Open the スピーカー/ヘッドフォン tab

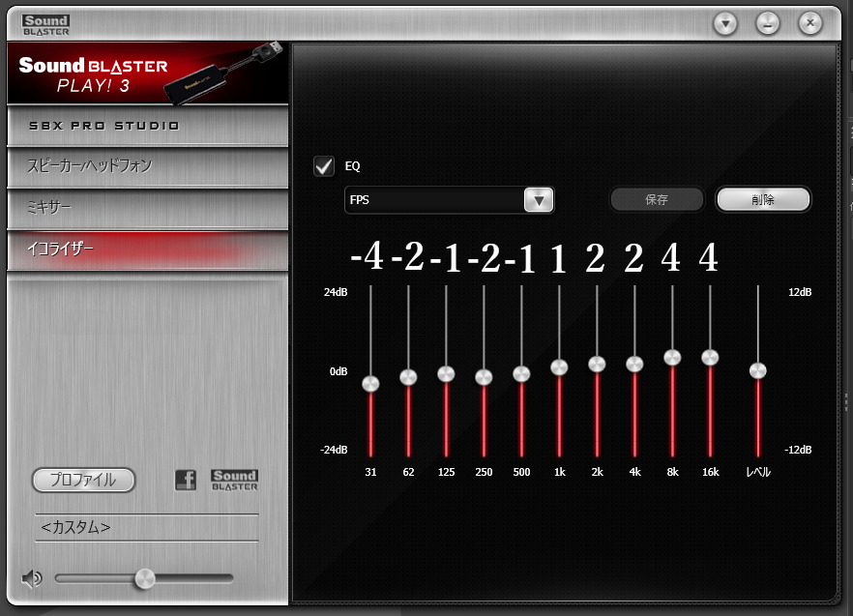click(x=147, y=166)
